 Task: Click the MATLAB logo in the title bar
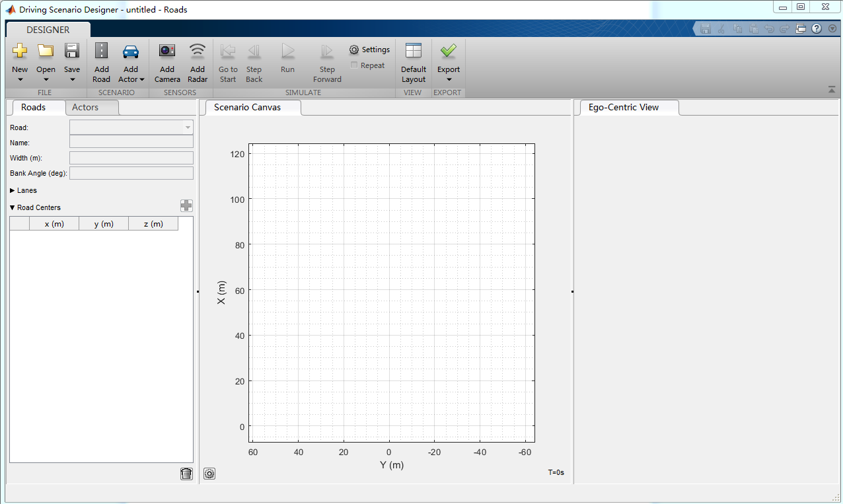11,9
